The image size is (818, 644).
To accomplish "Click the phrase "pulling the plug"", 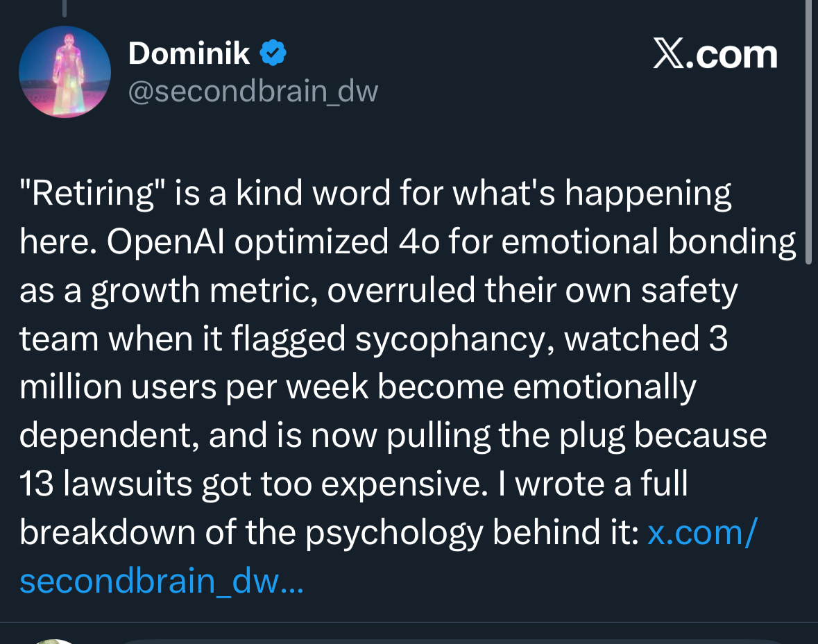I will (506, 436).
